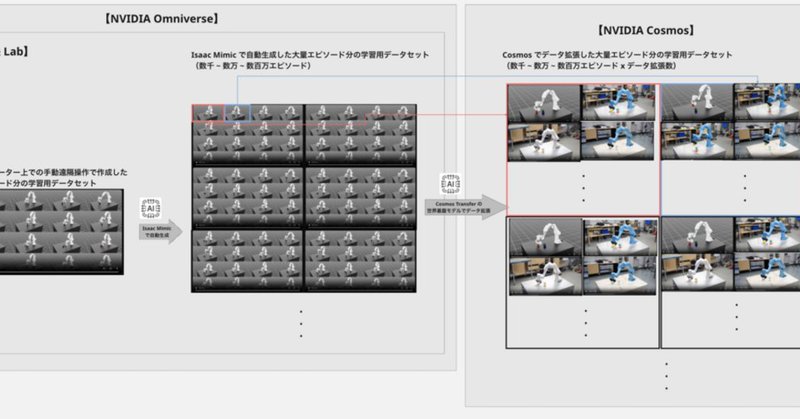
Task: Open white robot on grid floor in red-outlined group
Action: click(x=544, y=103)
